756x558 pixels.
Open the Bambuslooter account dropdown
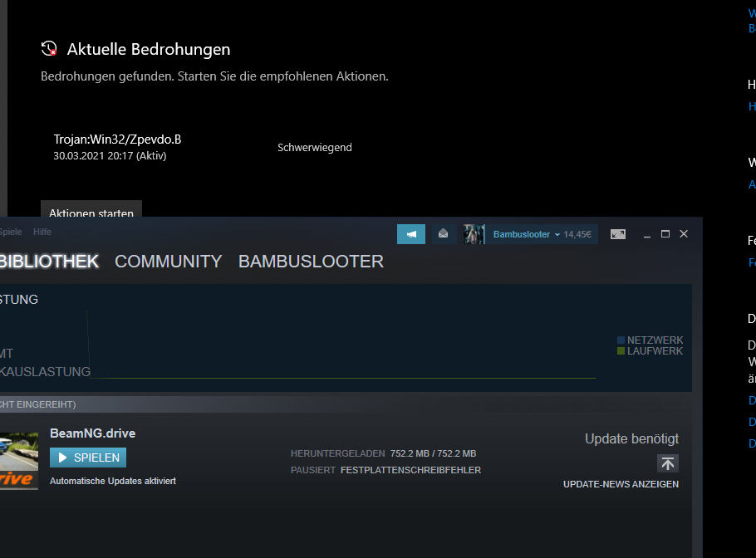(x=526, y=234)
